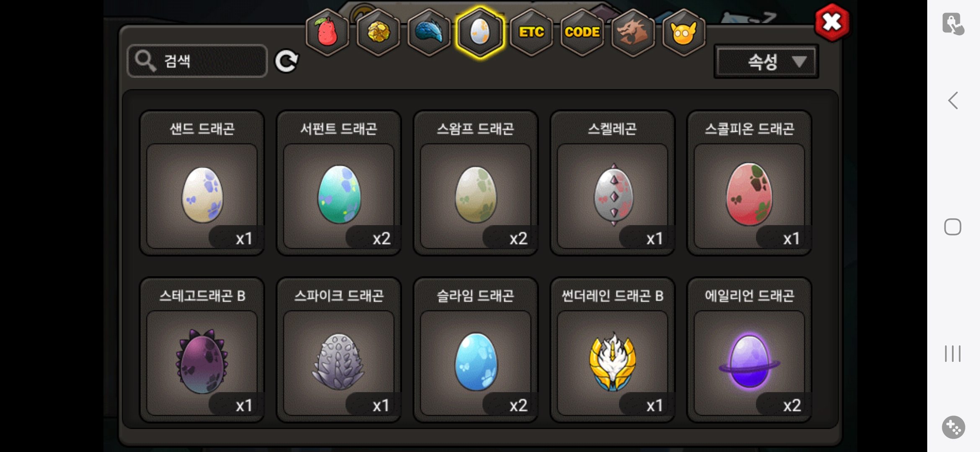Select the egg category tab
The height and width of the screenshot is (452, 980).
(x=480, y=32)
